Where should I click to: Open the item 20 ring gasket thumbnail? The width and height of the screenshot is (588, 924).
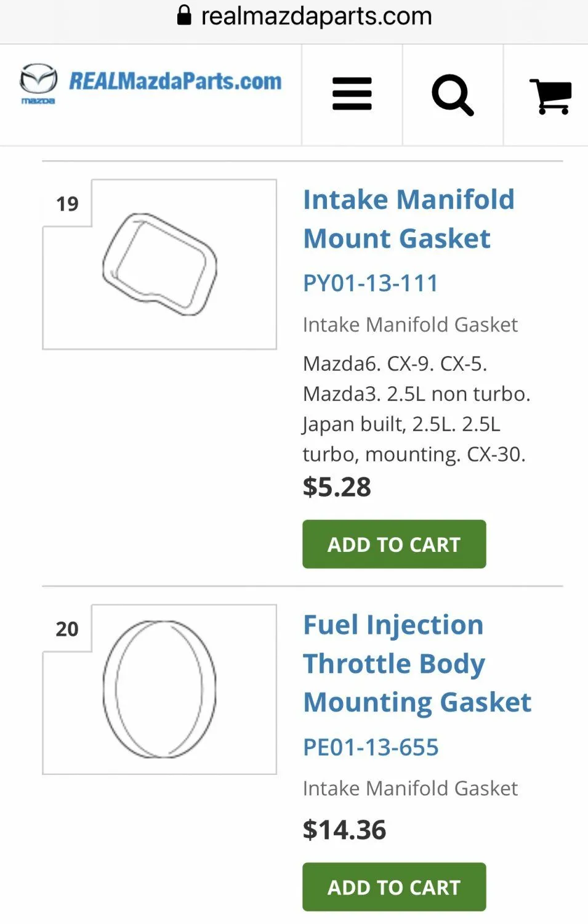(160, 689)
